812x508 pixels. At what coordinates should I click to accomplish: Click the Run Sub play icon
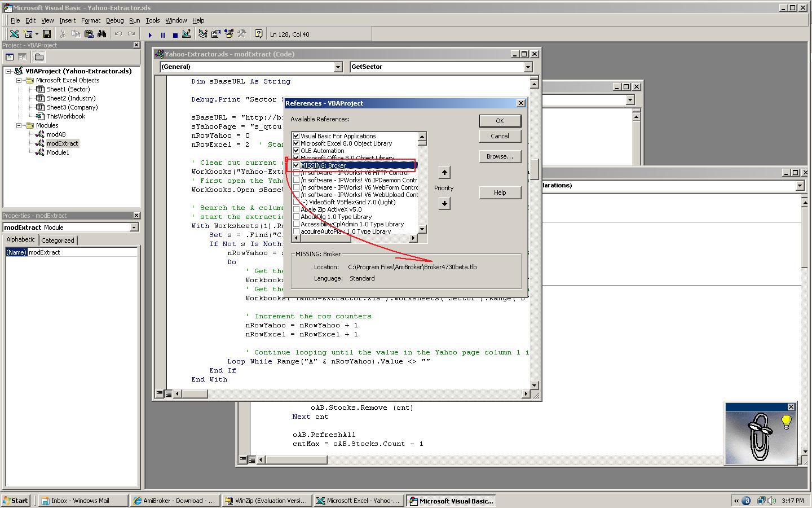click(150, 34)
